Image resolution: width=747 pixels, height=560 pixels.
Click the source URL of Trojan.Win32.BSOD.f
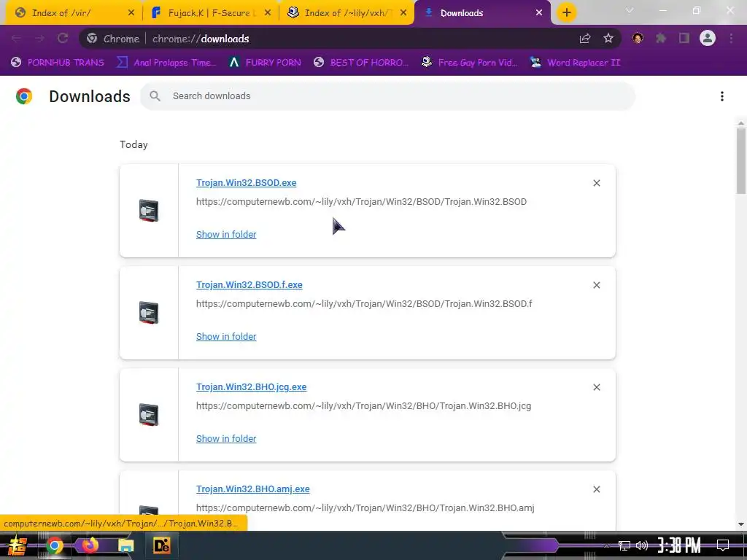tap(364, 304)
